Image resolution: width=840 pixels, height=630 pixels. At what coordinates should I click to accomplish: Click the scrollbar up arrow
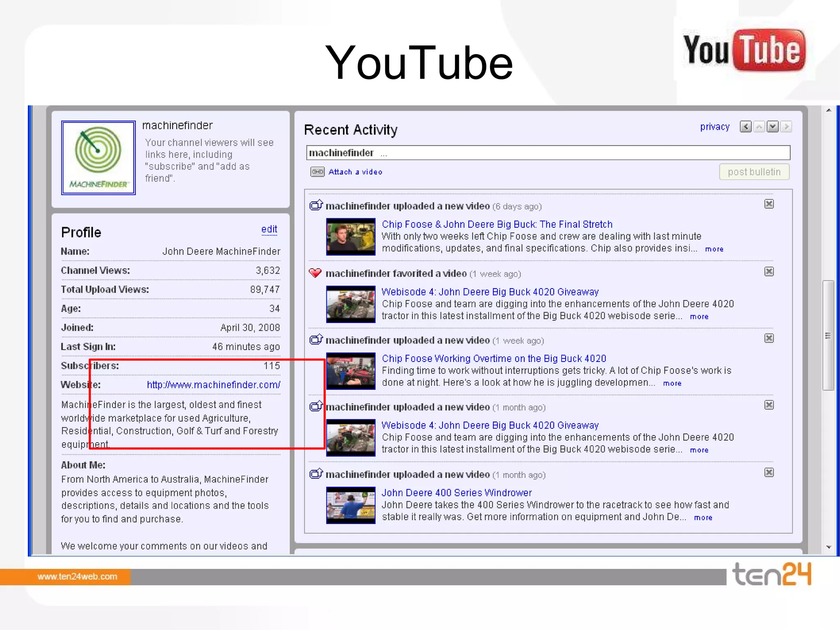click(829, 110)
